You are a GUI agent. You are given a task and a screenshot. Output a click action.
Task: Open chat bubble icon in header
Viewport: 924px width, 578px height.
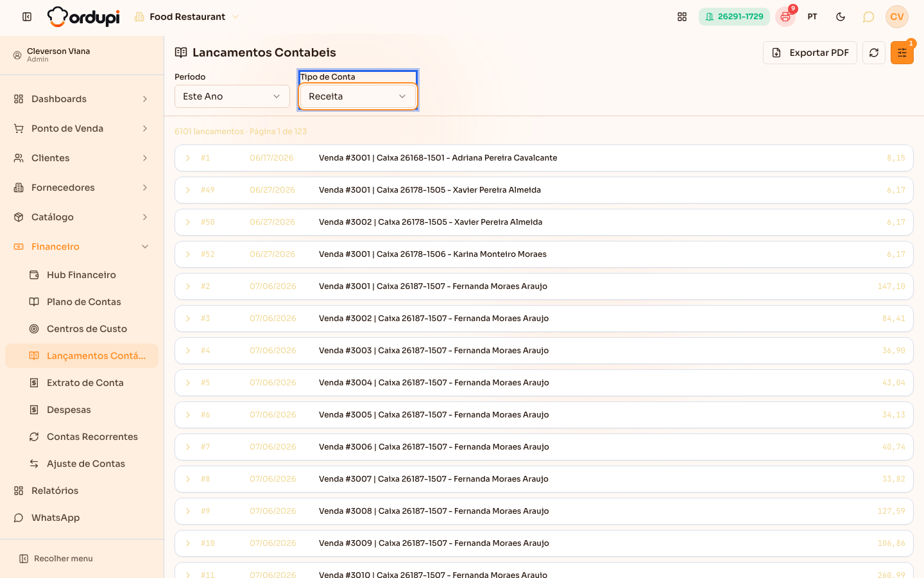pyautogui.click(x=868, y=17)
